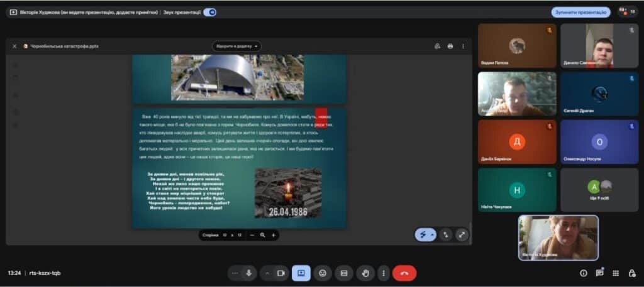The image size is (644, 287).
Task: Open the emoji reactions panel
Action: tap(323, 273)
